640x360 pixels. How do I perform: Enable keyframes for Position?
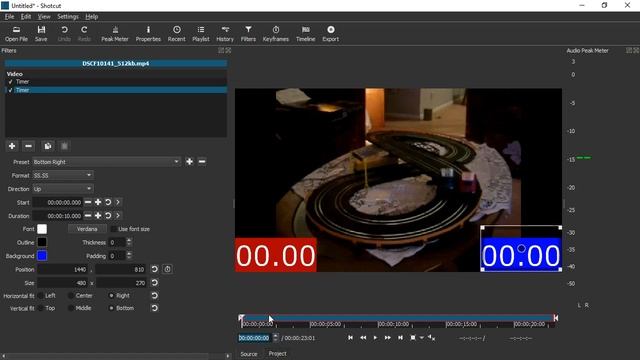[x=167, y=269]
